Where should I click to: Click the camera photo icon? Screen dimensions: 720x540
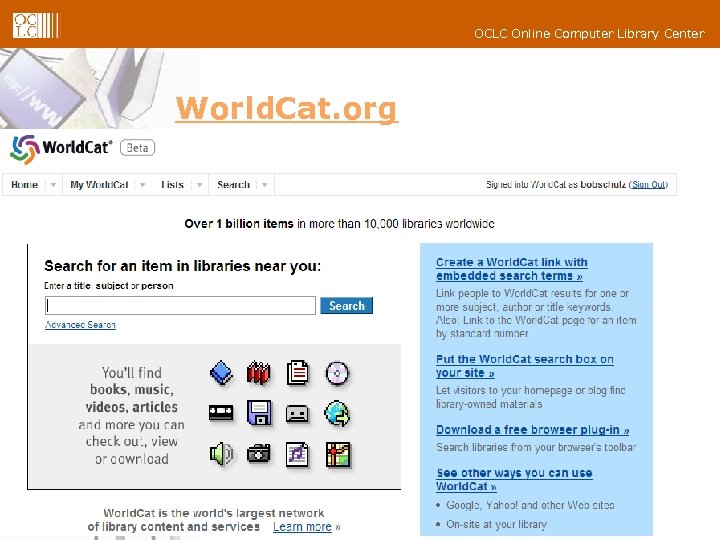(259, 454)
